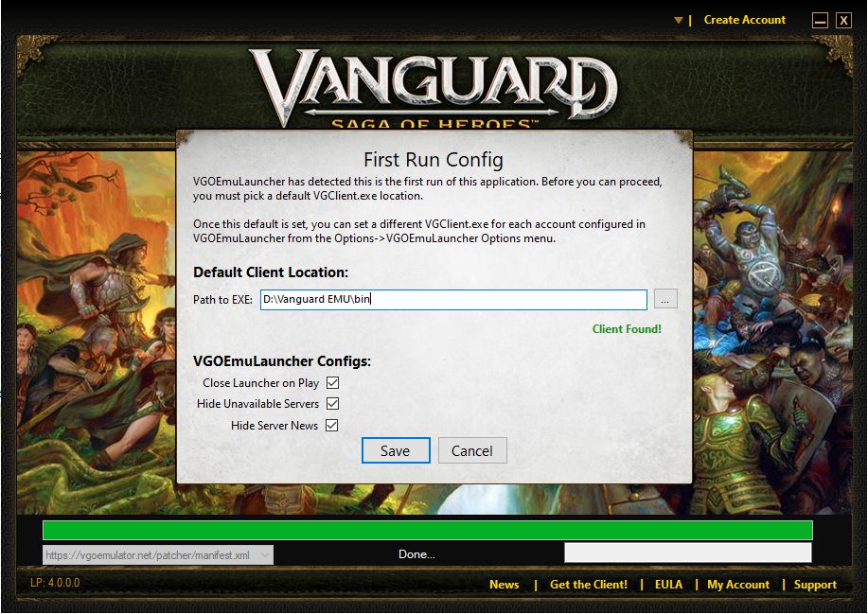The height and width of the screenshot is (614, 868).
Task: Minimize the launcher window
Action: pyautogui.click(x=820, y=21)
